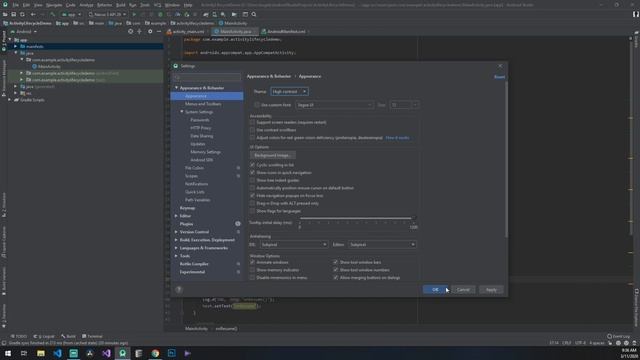Collapse System Settings in settings tree
The height and width of the screenshot is (360, 640).
(x=182, y=112)
